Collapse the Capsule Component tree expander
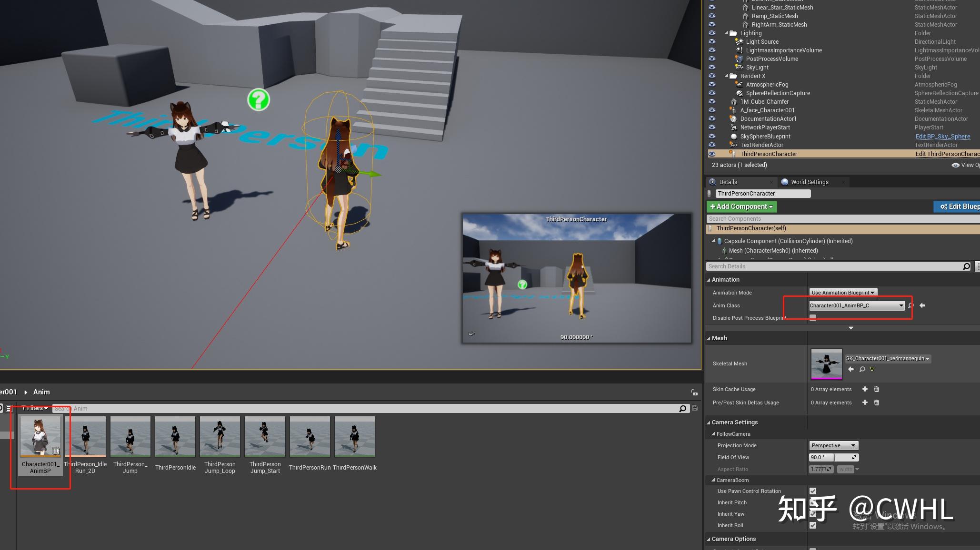The image size is (980, 550). (712, 241)
